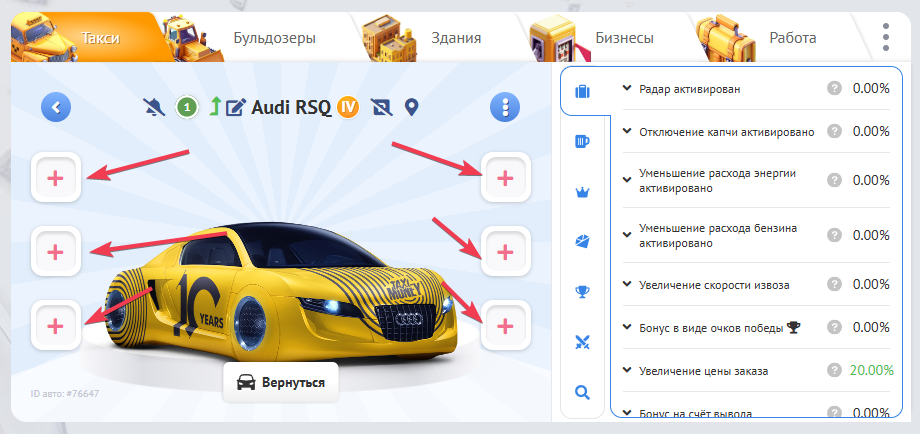This screenshot has width=920, height=434.
Task: Toggle the crossed-out camera icon
Action: coord(380,106)
